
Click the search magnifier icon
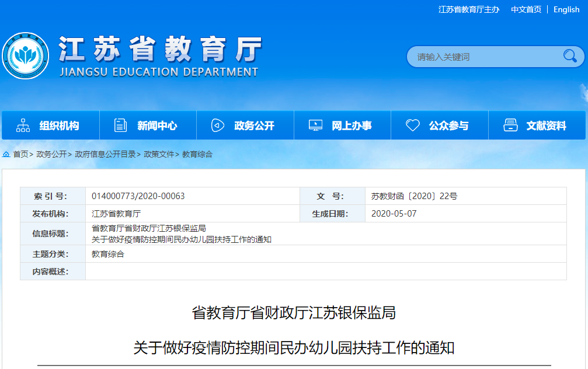(x=570, y=56)
